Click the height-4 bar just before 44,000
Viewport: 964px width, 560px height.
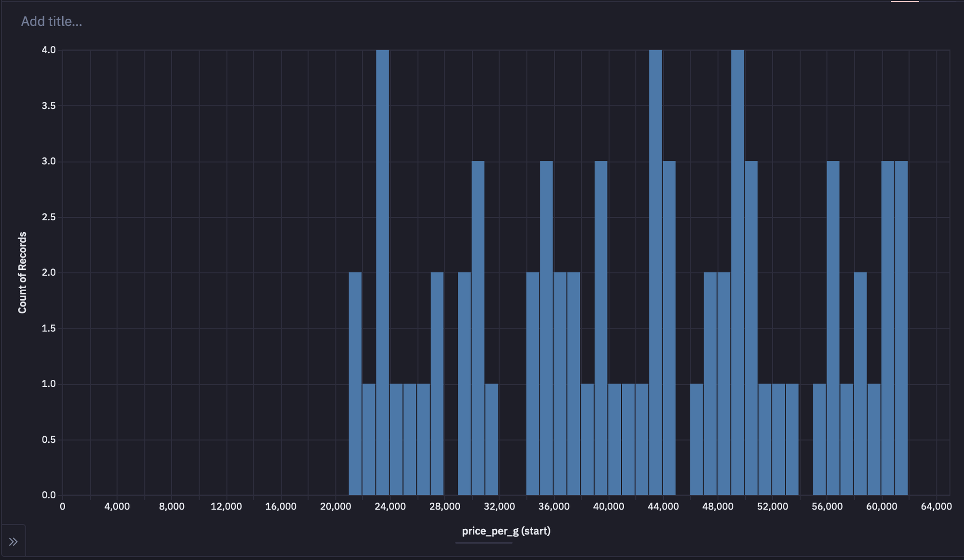656,272
